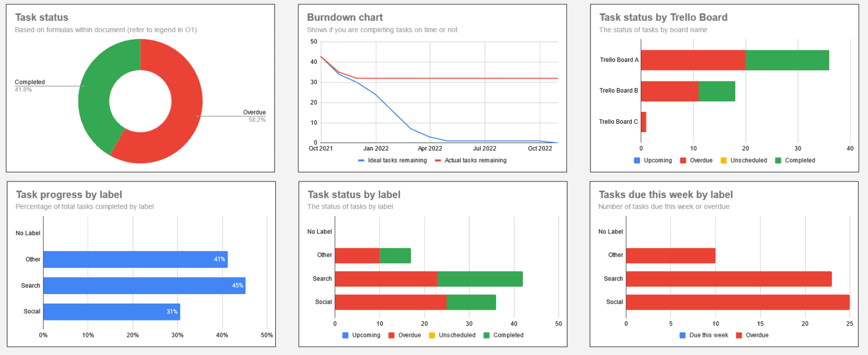Click the blue Upcoming legend square under Task status by label
The width and height of the screenshot is (868, 355).
[345, 335]
